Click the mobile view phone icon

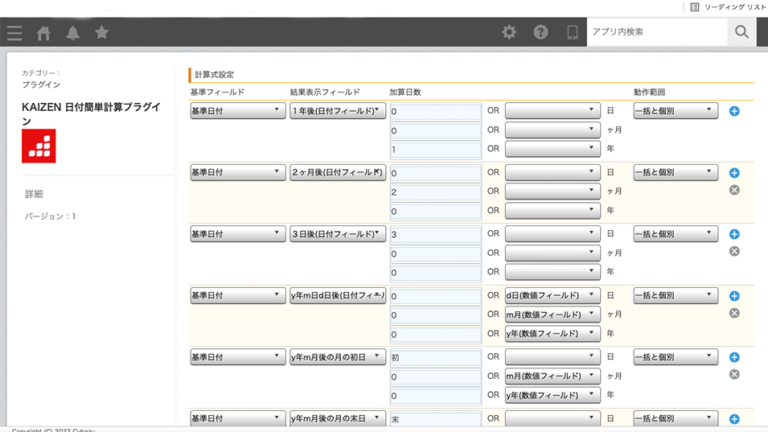(572, 33)
